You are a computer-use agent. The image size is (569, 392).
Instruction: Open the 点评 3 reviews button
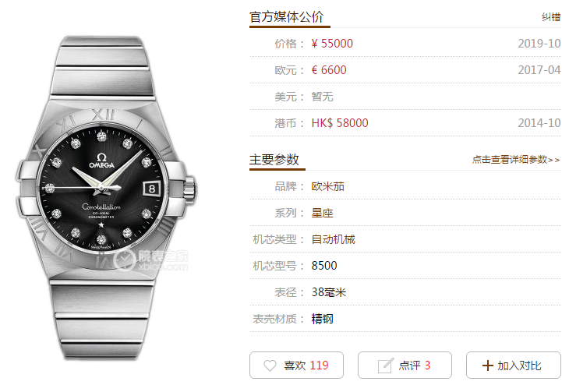(405, 366)
